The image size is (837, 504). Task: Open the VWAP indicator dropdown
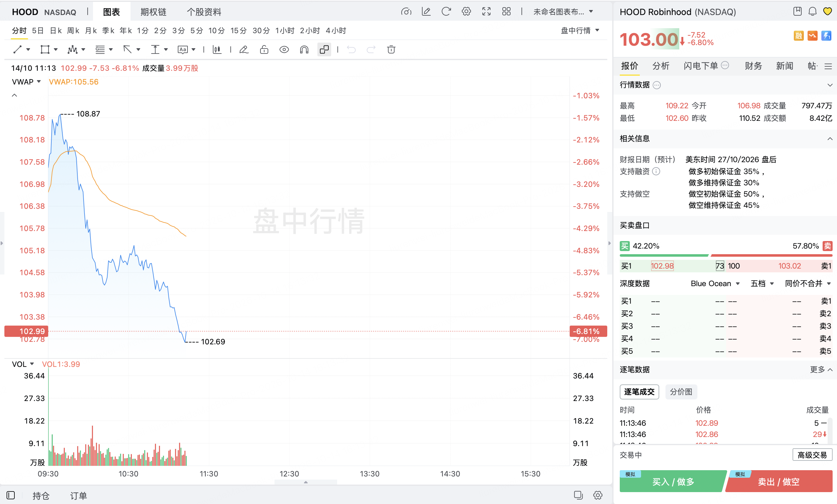pyautogui.click(x=26, y=82)
